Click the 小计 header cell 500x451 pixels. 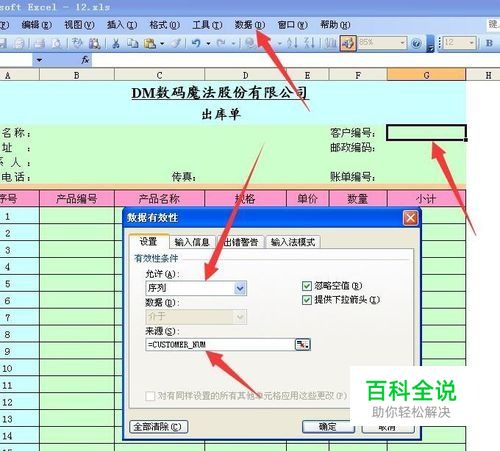click(x=426, y=199)
